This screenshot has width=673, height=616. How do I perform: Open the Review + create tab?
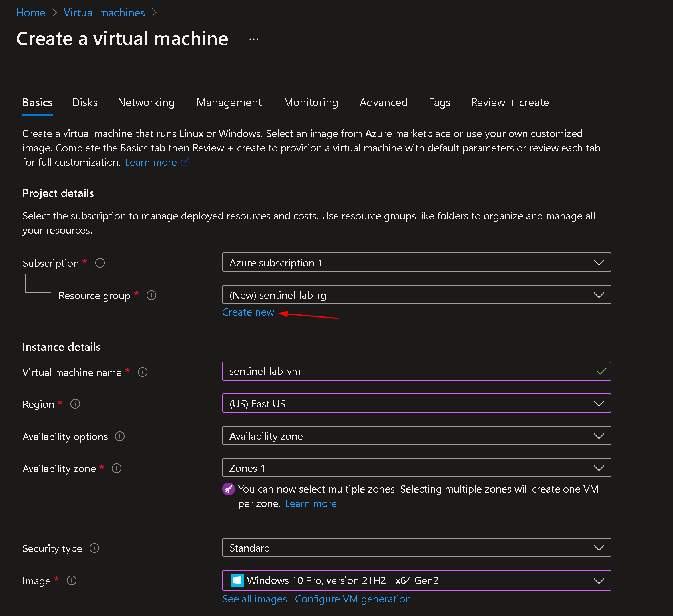coord(510,103)
